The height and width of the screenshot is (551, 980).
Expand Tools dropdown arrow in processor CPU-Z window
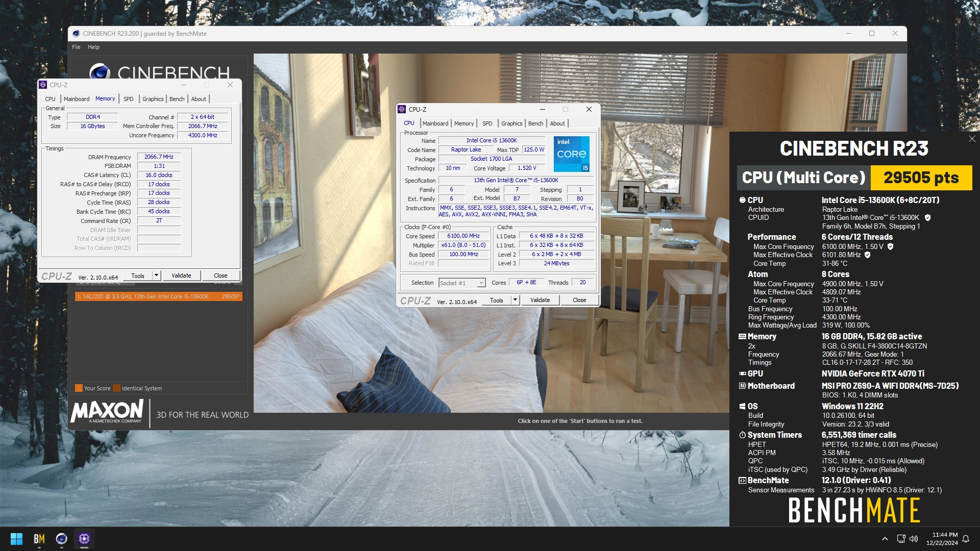pyautogui.click(x=516, y=300)
